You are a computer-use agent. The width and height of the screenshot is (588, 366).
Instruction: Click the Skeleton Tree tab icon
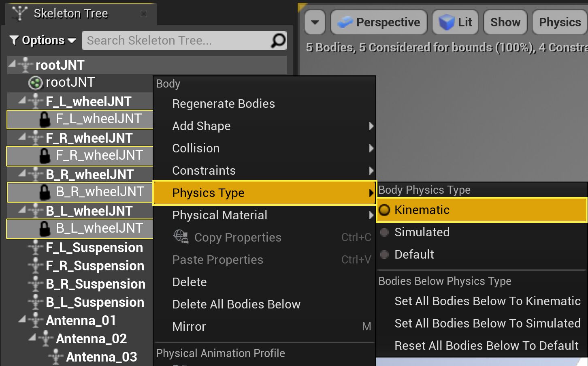click(x=19, y=13)
